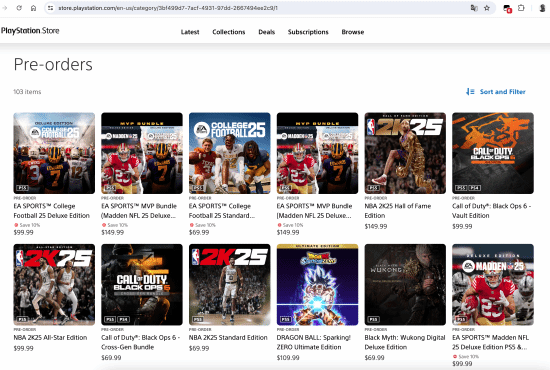Open site information icon in address bar
Screen dimensions: 550x370
pyautogui.click(x=51, y=8)
